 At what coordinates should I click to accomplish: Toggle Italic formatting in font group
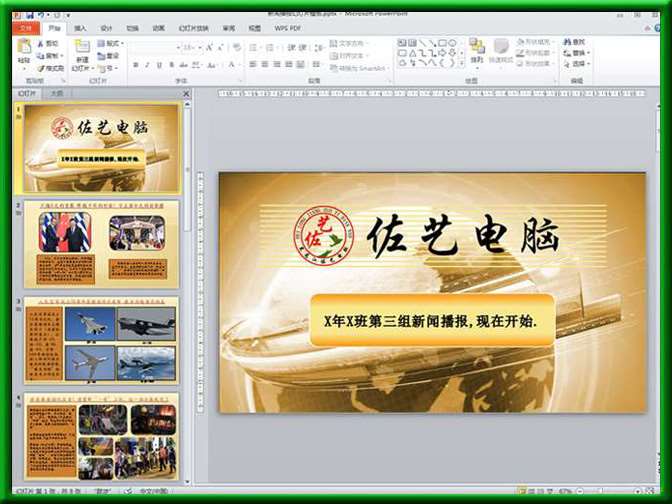(147, 65)
